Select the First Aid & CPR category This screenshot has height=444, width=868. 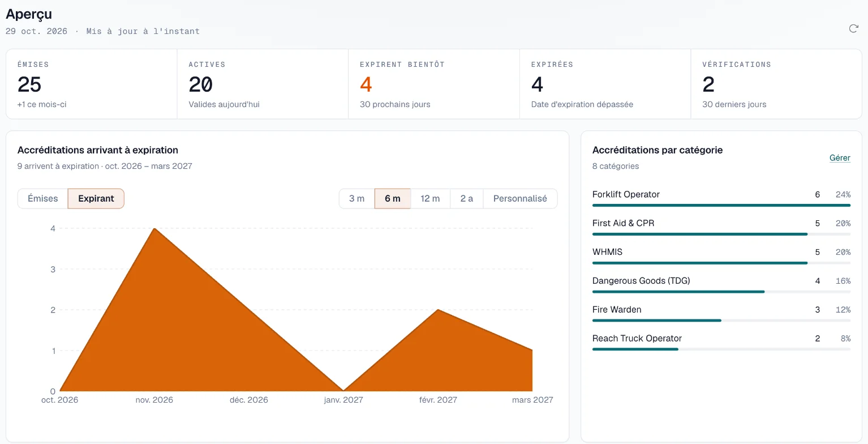[x=721, y=226]
